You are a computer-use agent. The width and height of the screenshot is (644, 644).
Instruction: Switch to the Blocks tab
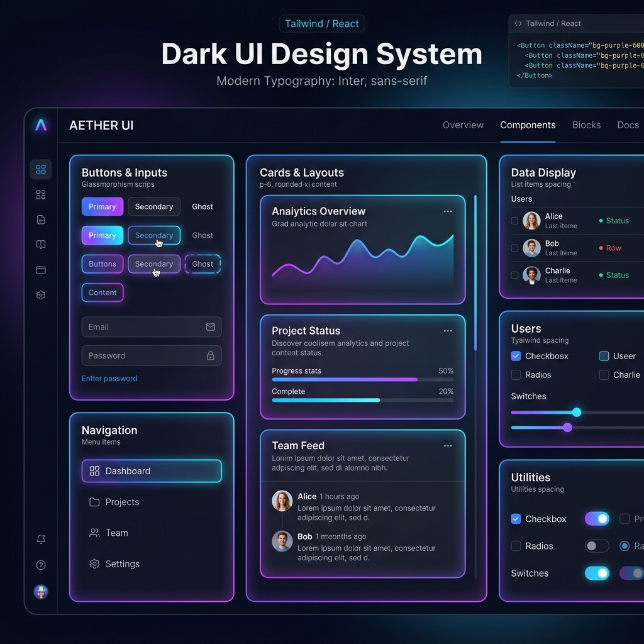587,125
